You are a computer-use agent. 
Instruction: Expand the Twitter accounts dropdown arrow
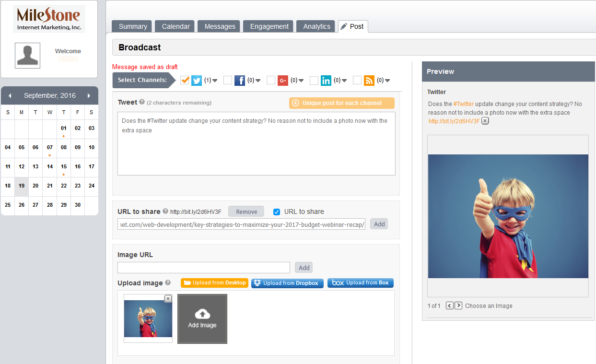click(x=215, y=81)
